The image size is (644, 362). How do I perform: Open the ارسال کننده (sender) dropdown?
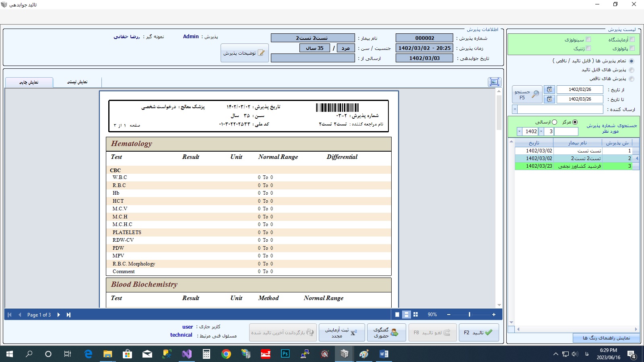point(515,109)
